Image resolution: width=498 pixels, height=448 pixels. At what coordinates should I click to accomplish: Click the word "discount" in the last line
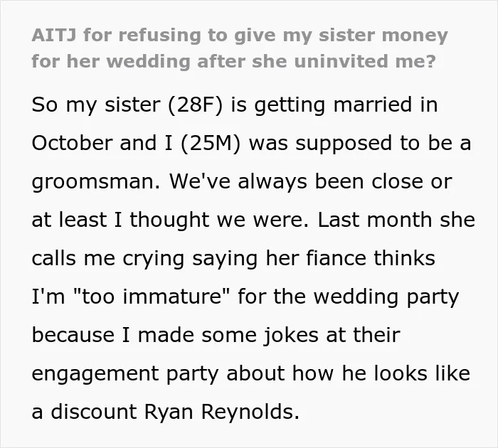pos(93,412)
